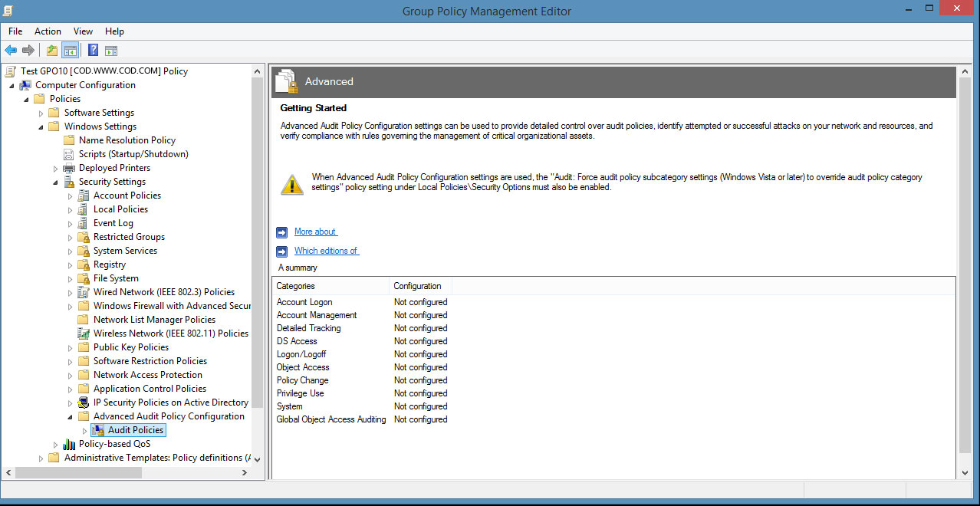
Task: Expand the Software Settings node
Action: coord(41,113)
